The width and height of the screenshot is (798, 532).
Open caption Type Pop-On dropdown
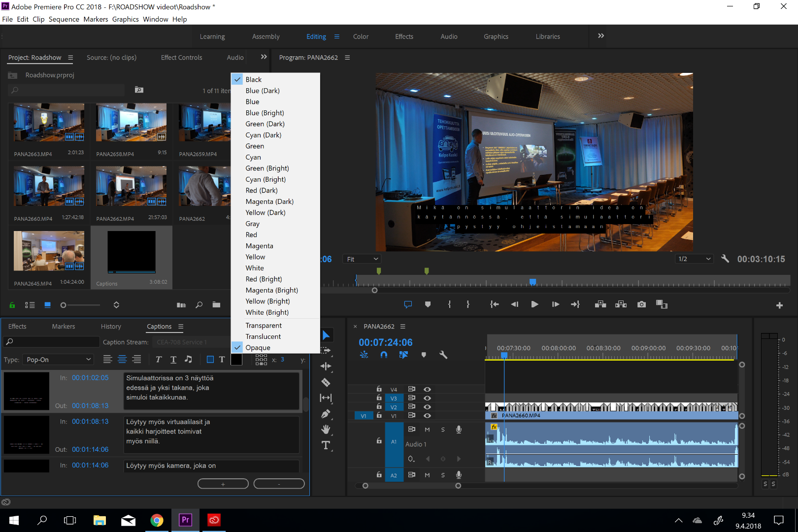click(58, 360)
